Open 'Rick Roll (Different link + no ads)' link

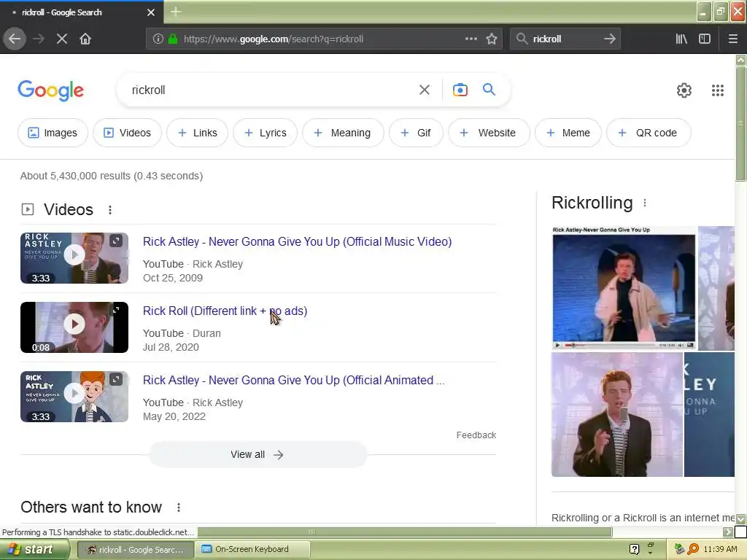225,311
